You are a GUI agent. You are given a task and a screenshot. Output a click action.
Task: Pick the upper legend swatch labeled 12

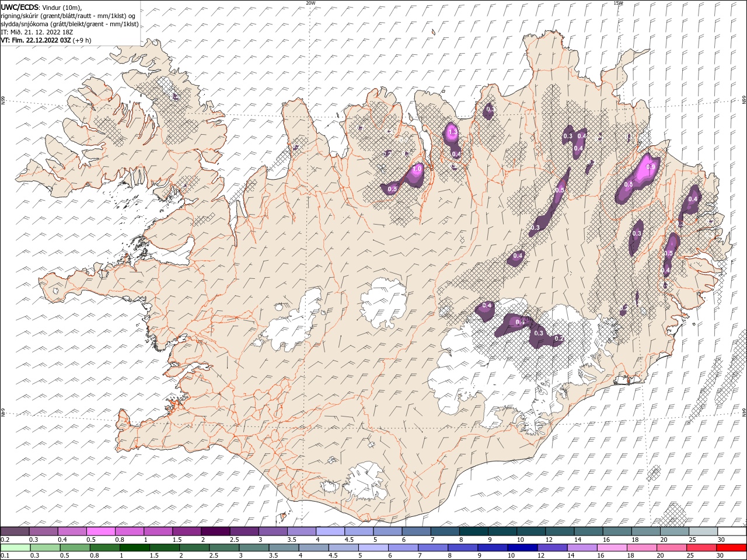coord(559,531)
